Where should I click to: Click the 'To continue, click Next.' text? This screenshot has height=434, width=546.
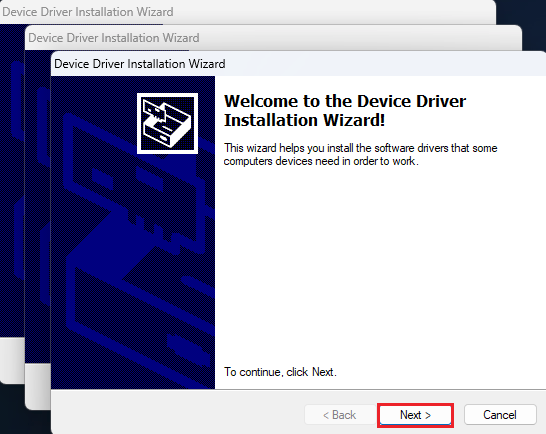[x=280, y=372]
